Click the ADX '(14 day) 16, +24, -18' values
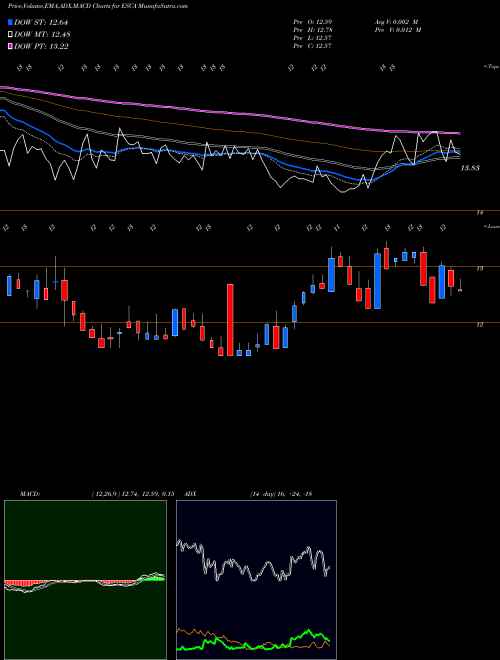 coord(281,494)
